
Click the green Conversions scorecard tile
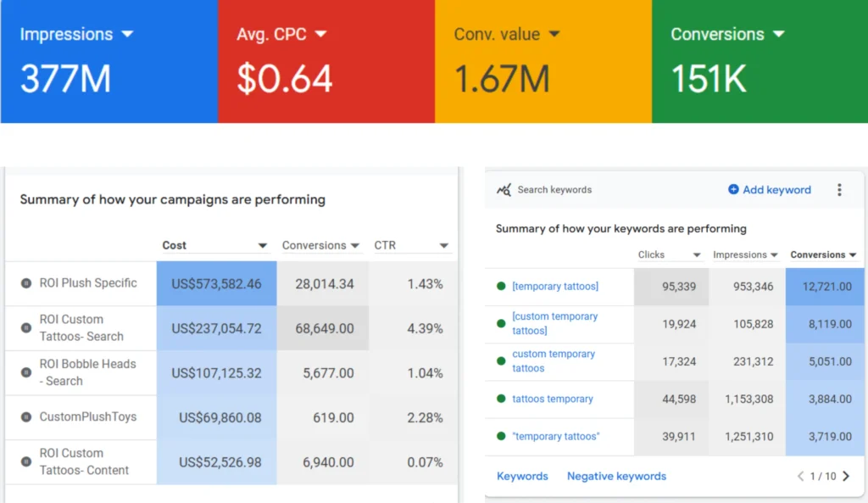point(759,61)
